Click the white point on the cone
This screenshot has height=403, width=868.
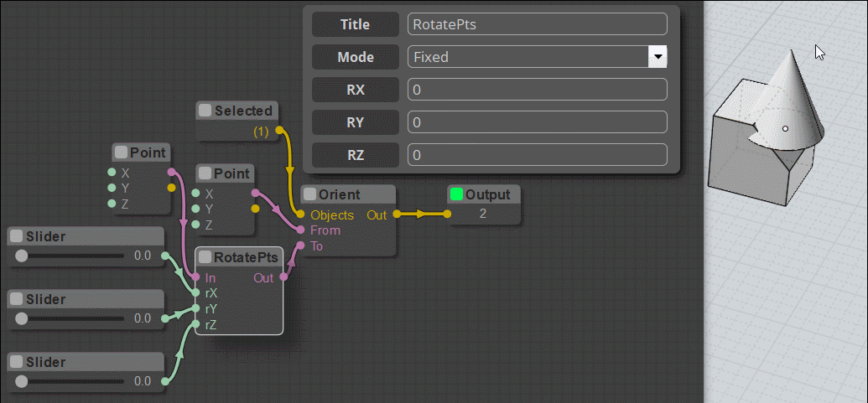pos(785,129)
